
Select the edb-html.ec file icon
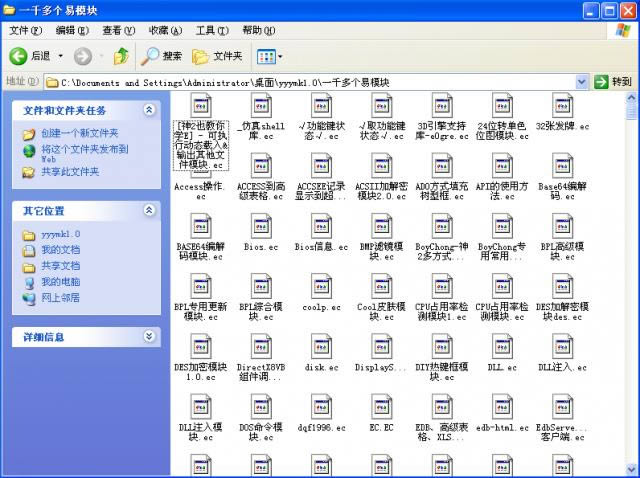coord(502,406)
